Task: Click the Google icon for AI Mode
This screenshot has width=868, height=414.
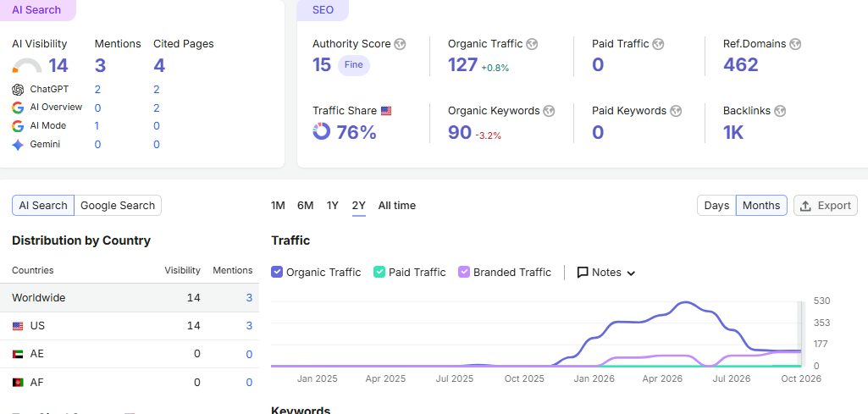Action: [x=18, y=126]
